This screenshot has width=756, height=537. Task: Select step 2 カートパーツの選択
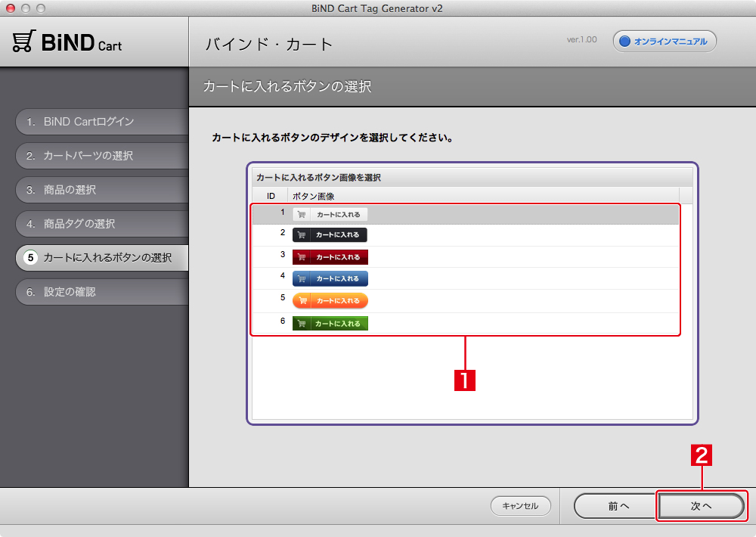(102, 156)
